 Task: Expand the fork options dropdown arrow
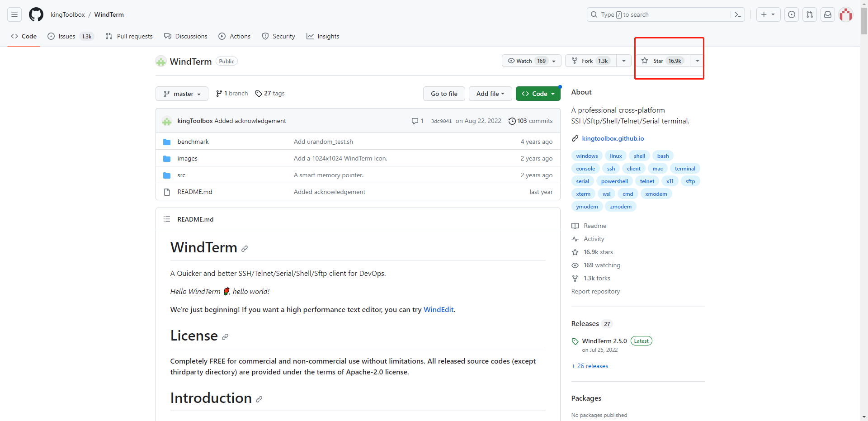pos(624,61)
